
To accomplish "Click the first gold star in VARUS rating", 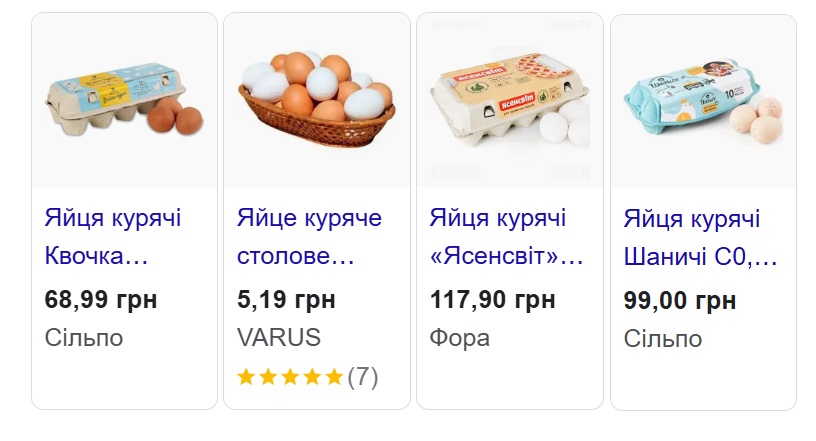I will click(247, 377).
